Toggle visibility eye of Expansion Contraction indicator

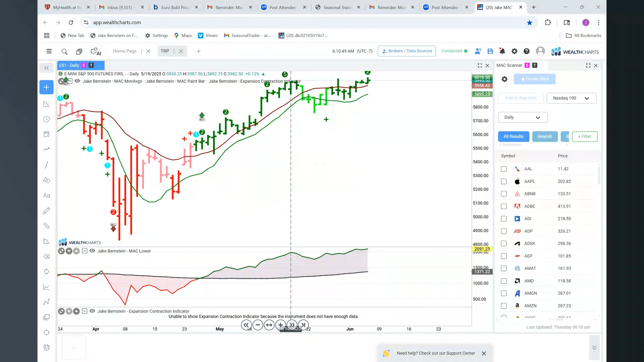pyautogui.click(x=92, y=311)
